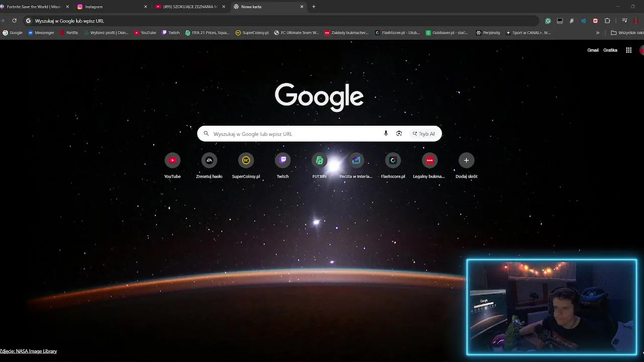Open the Grafika link

click(x=610, y=50)
